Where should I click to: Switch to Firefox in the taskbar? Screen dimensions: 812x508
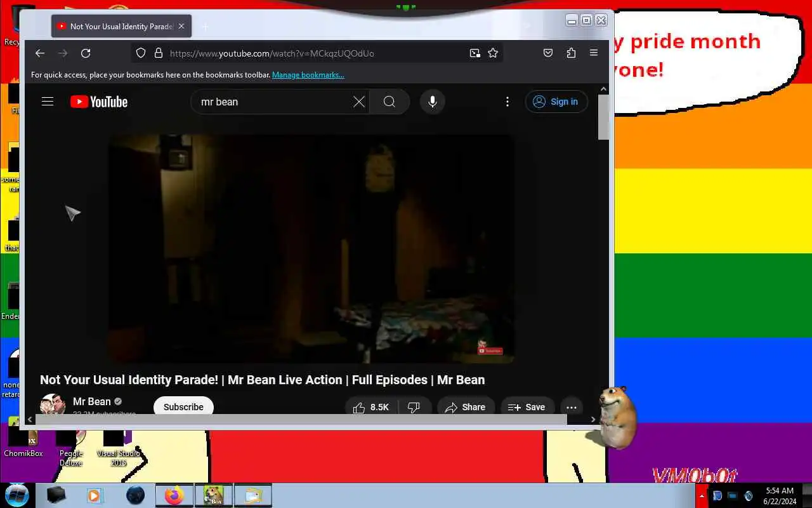[x=174, y=495]
